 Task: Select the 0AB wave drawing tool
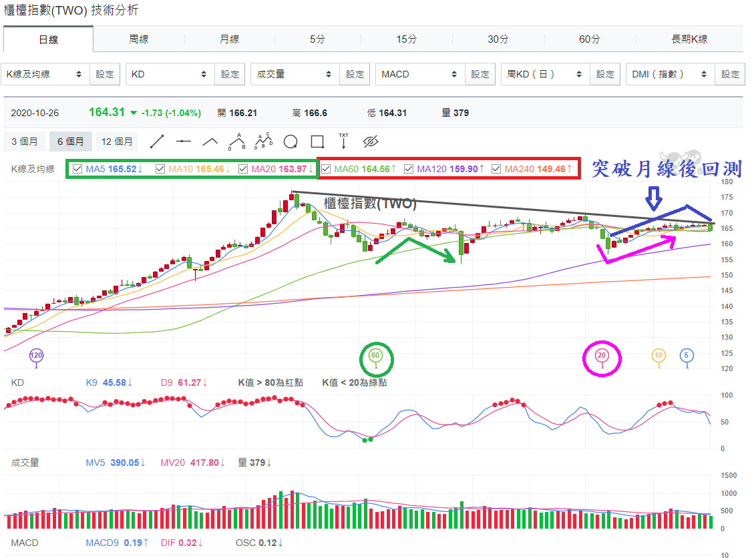[x=236, y=142]
